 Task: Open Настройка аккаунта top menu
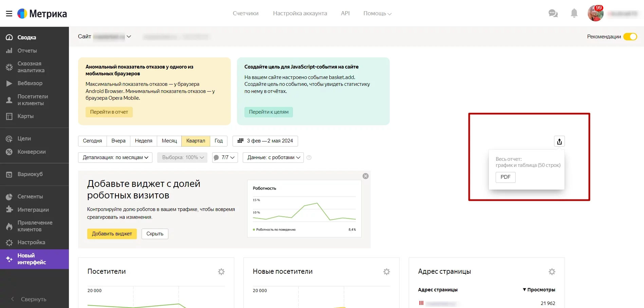click(300, 13)
